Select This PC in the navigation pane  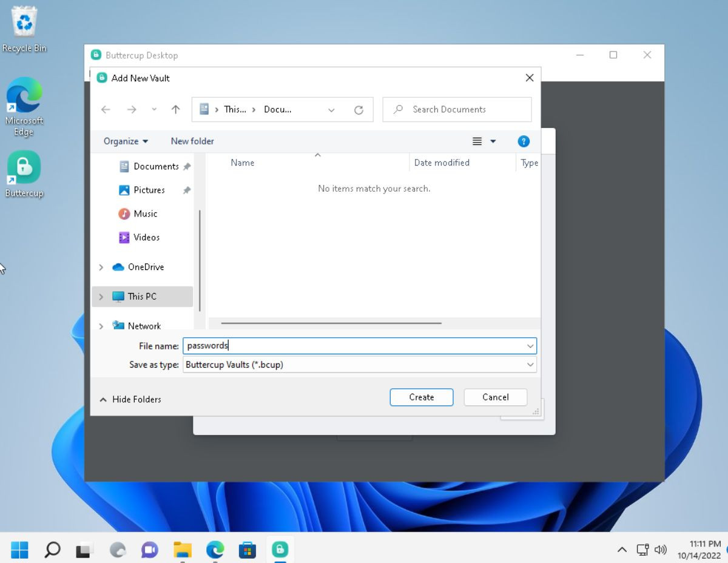click(x=142, y=297)
